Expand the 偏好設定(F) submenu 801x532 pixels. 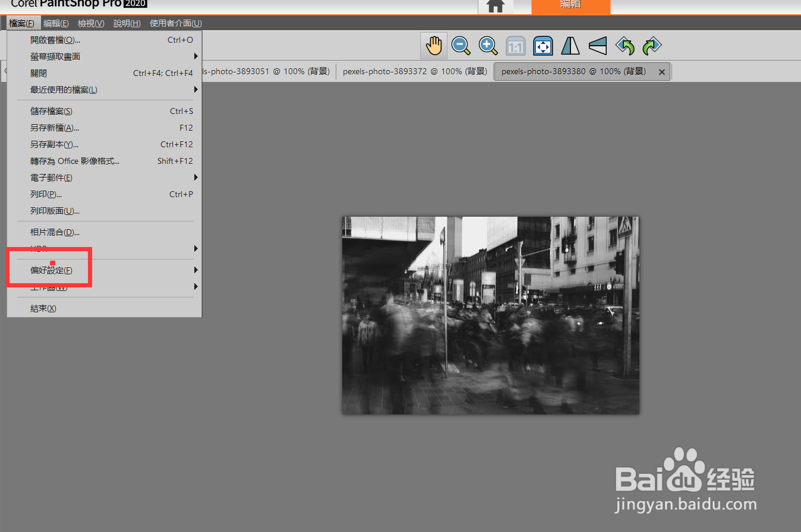click(105, 270)
